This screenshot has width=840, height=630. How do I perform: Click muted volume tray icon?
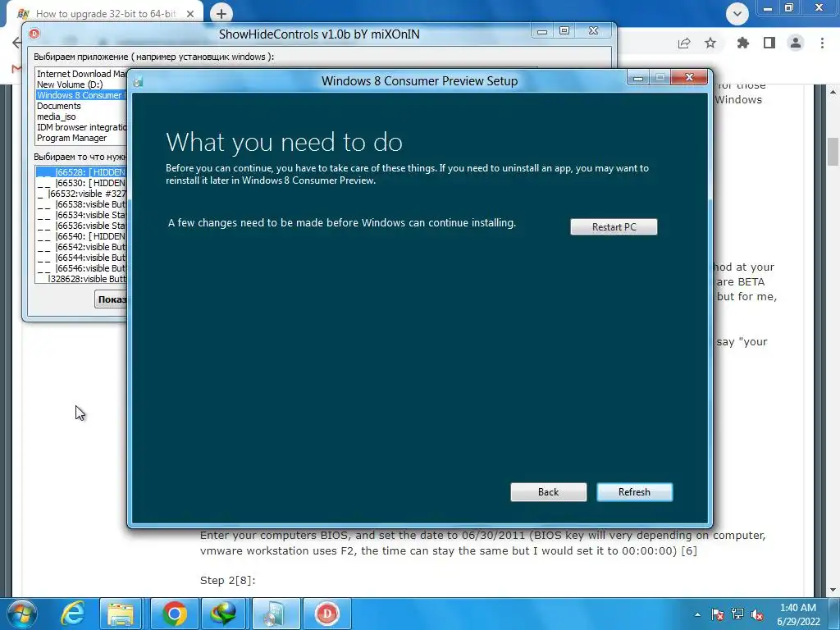757,614
